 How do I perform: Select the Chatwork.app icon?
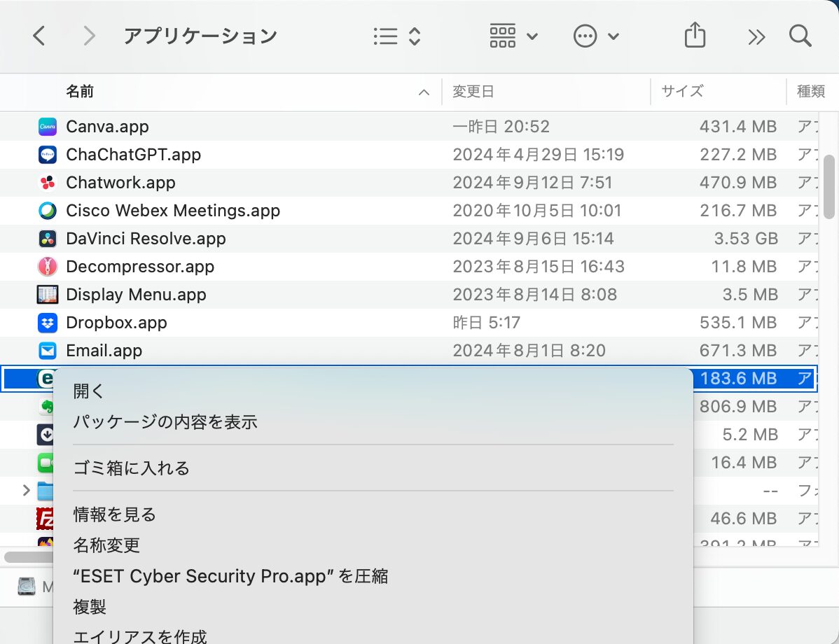pos(48,183)
